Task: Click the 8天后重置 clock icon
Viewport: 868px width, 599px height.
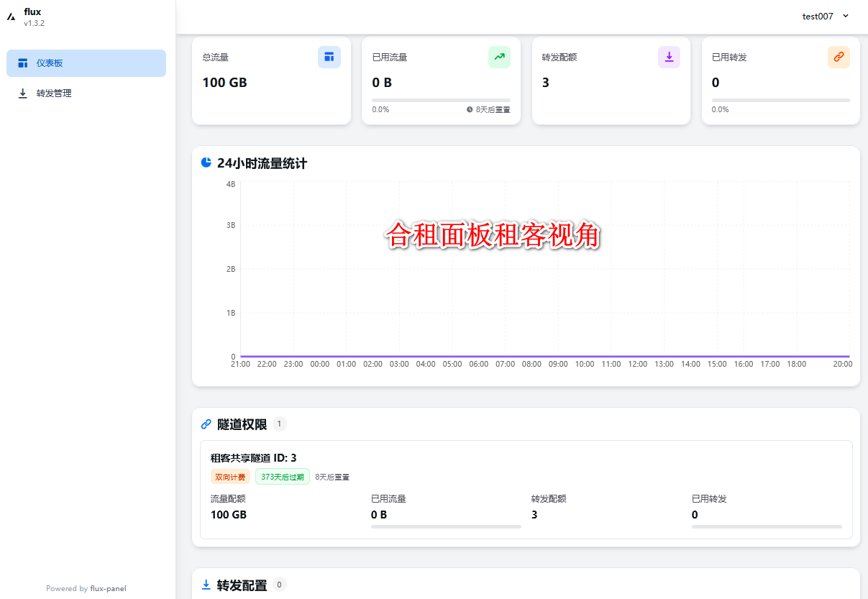Action: [x=470, y=109]
